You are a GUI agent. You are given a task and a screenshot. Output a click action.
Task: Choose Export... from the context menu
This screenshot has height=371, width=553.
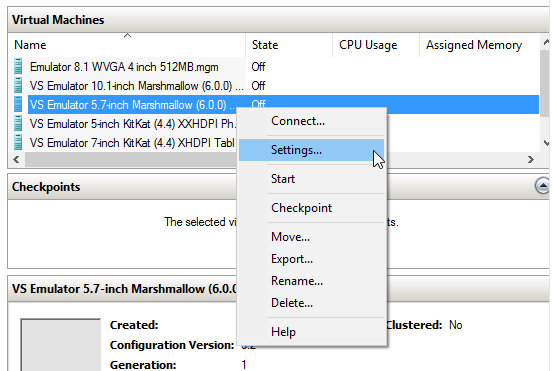[x=311, y=259]
